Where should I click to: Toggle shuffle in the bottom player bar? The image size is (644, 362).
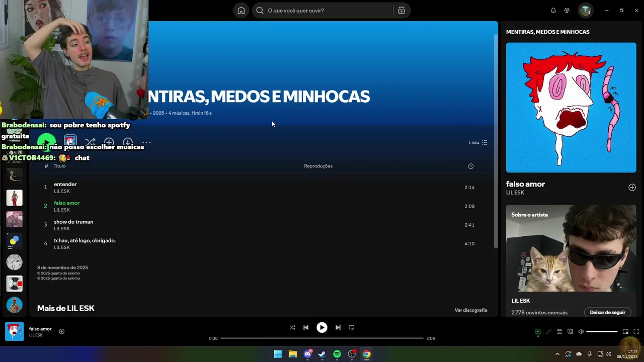point(292,327)
